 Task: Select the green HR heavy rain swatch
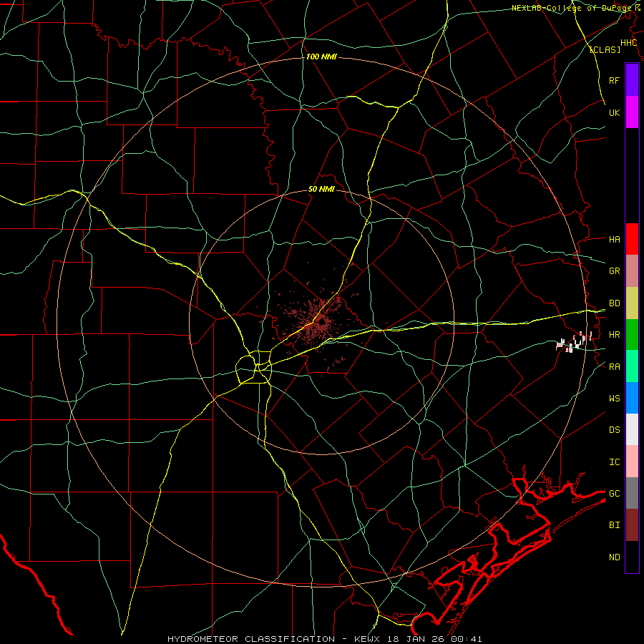[632, 335]
